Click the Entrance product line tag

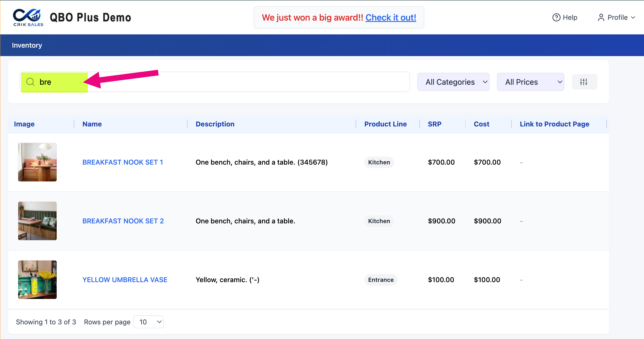381,280
